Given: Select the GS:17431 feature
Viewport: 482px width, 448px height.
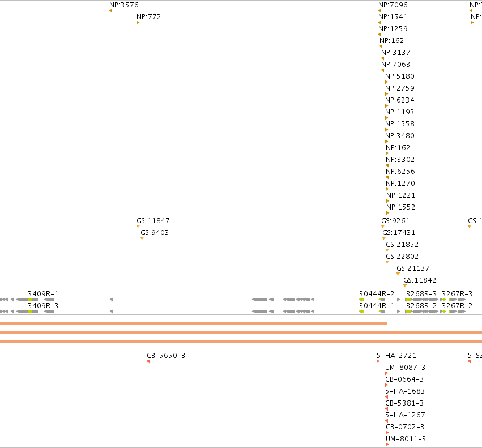Looking at the screenshot, I should tap(399, 233).
